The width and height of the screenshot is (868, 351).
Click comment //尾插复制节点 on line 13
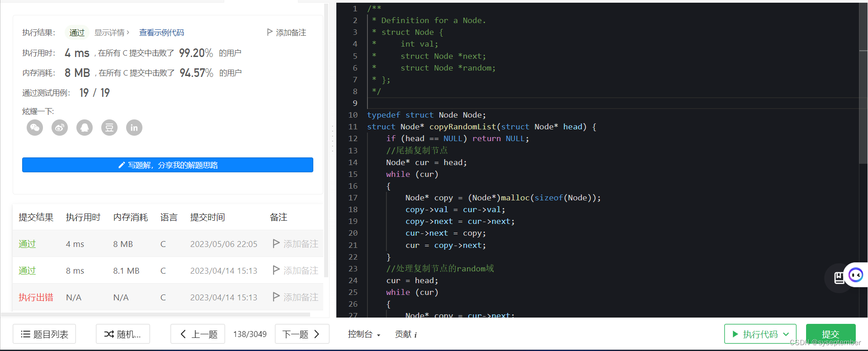(x=417, y=150)
